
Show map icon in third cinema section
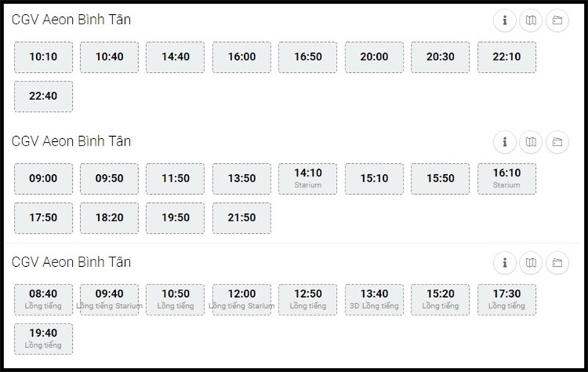click(x=531, y=263)
